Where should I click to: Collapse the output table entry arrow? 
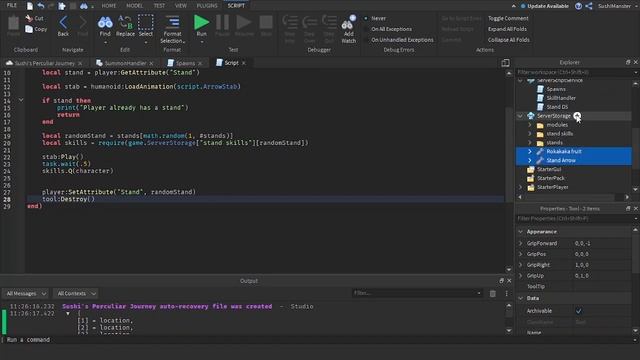68,313
